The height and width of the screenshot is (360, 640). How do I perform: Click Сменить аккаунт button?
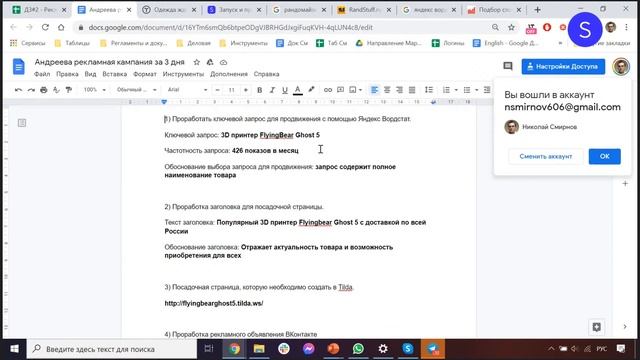tap(546, 156)
